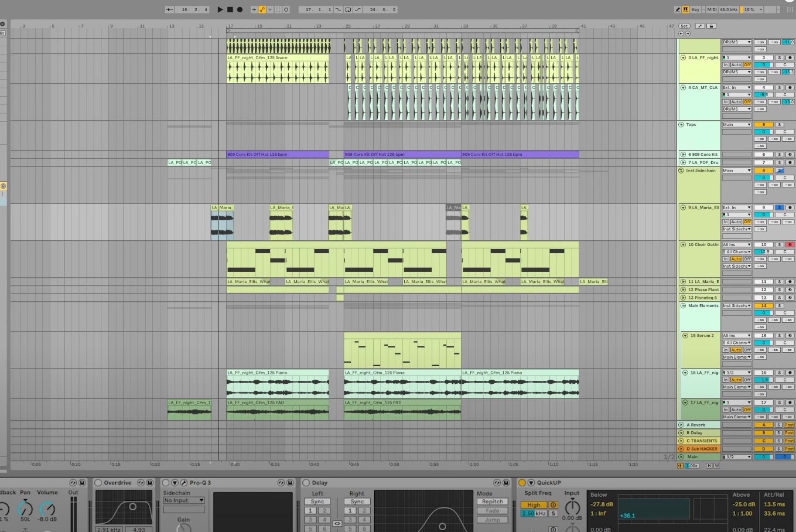The height and width of the screenshot is (532, 796).
Task: Click the QuickUP High split button
Action: click(x=534, y=505)
